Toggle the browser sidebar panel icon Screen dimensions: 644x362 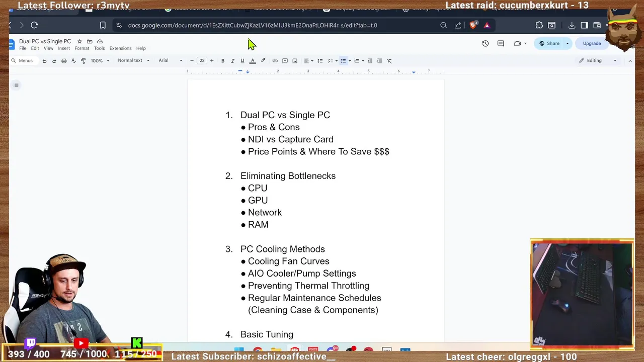[584, 25]
